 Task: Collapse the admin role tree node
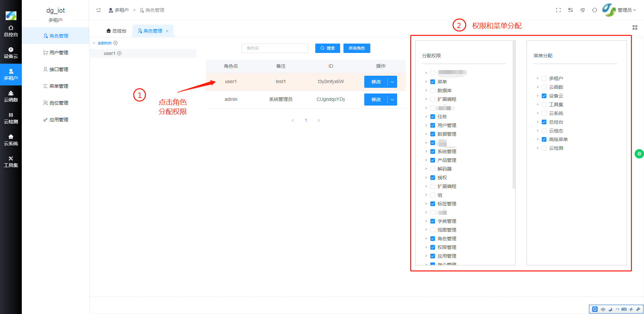tap(94, 43)
